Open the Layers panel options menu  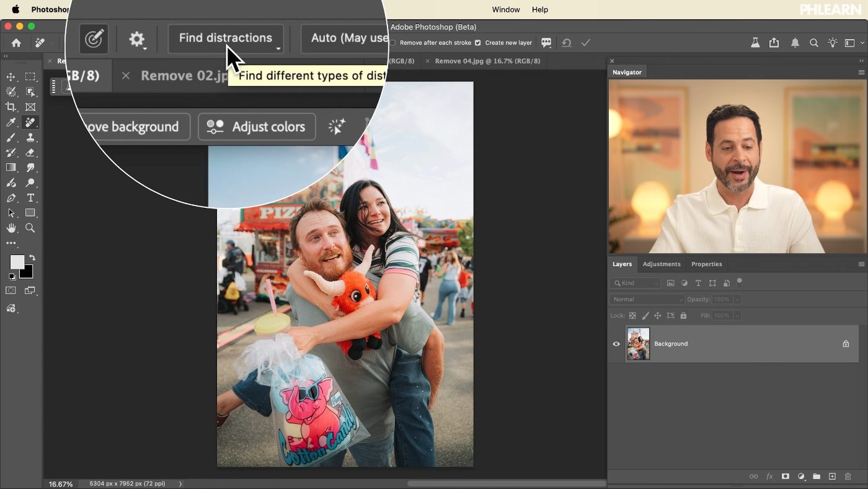pos(861,264)
